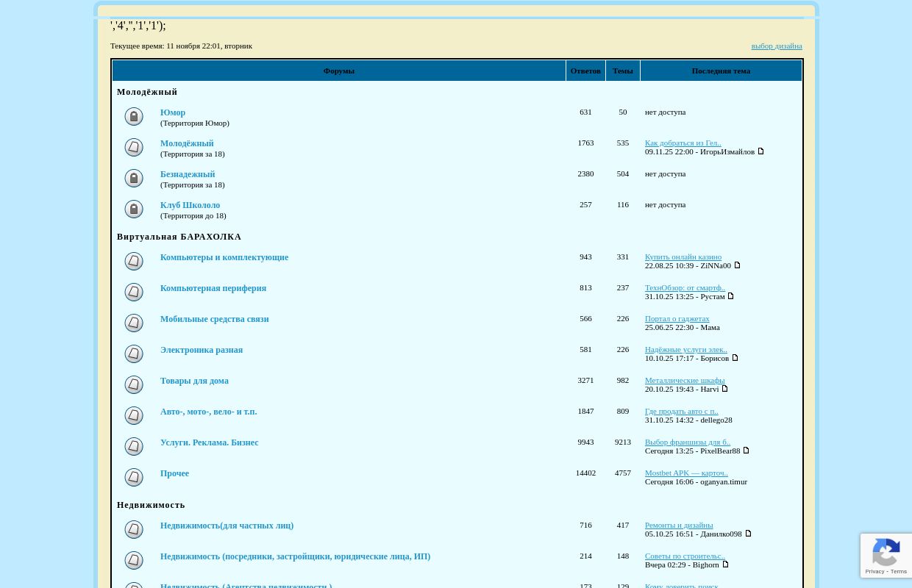Open the Недвижимость(для частных лиц) forum

point(227,526)
